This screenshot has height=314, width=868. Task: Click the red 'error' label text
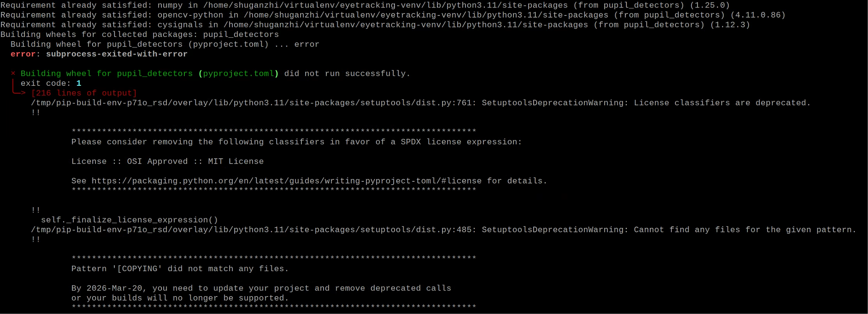point(23,54)
